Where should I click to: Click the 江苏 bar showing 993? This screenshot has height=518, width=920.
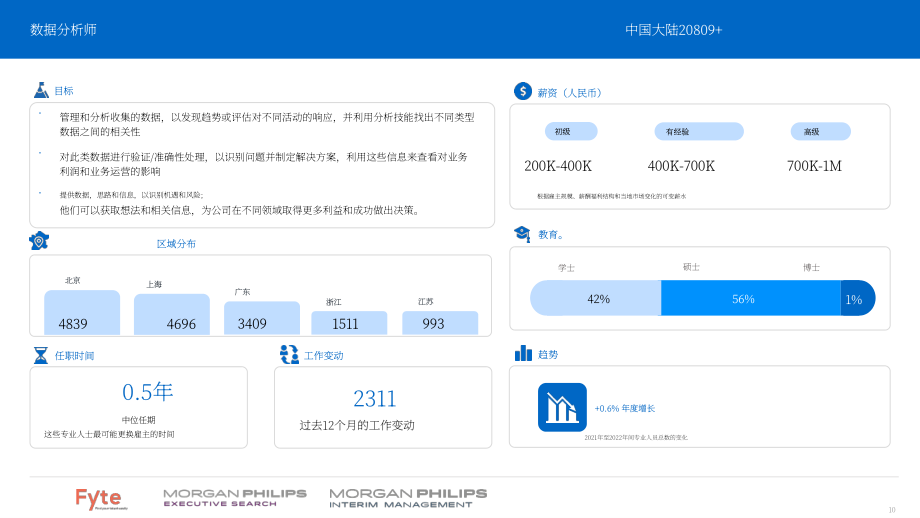tap(440, 323)
